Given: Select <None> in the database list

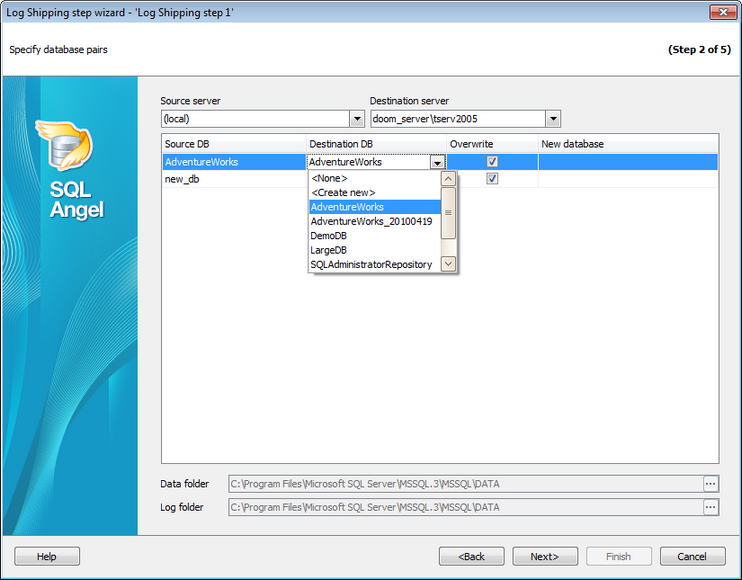Looking at the screenshot, I should point(375,178).
